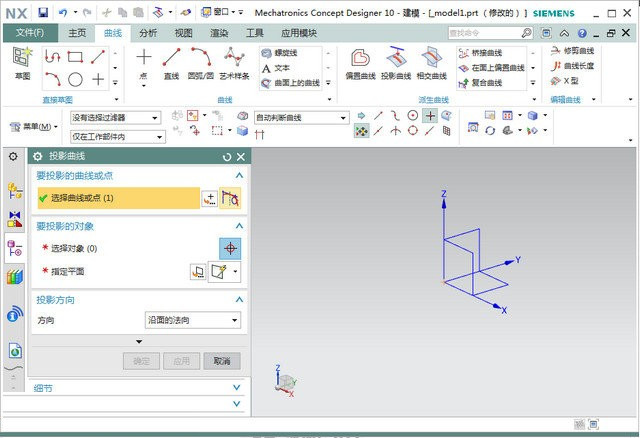Click the 取消 cancel button
The image size is (640, 438).
pos(222,361)
